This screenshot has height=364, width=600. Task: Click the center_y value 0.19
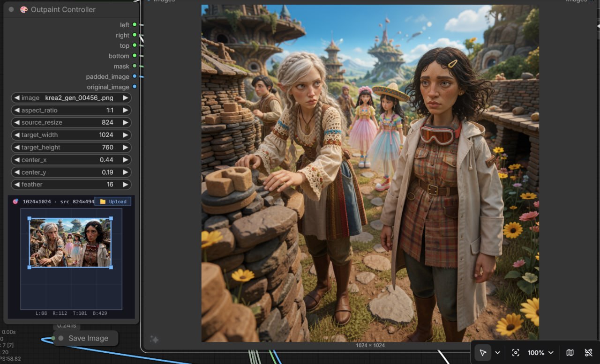107,172
